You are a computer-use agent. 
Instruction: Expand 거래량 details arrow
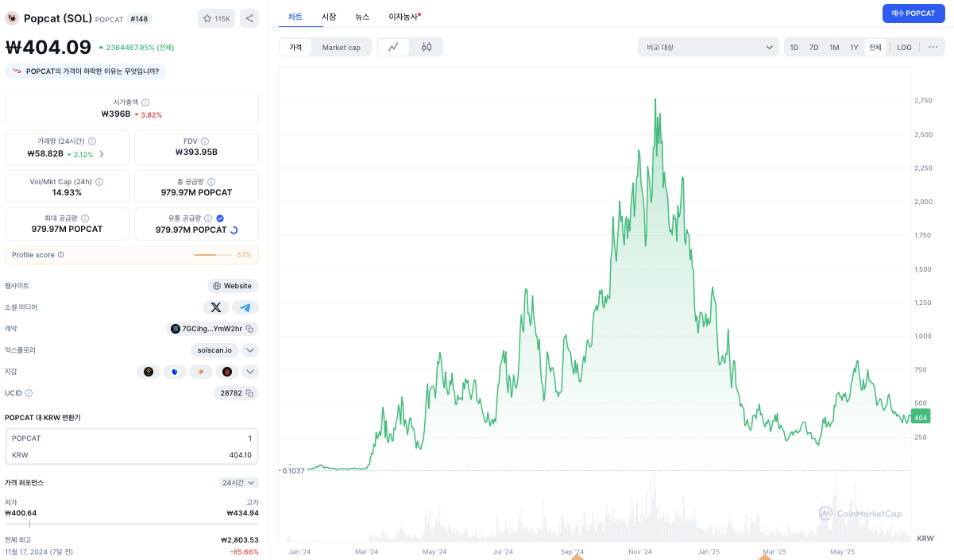pos(102,154)
